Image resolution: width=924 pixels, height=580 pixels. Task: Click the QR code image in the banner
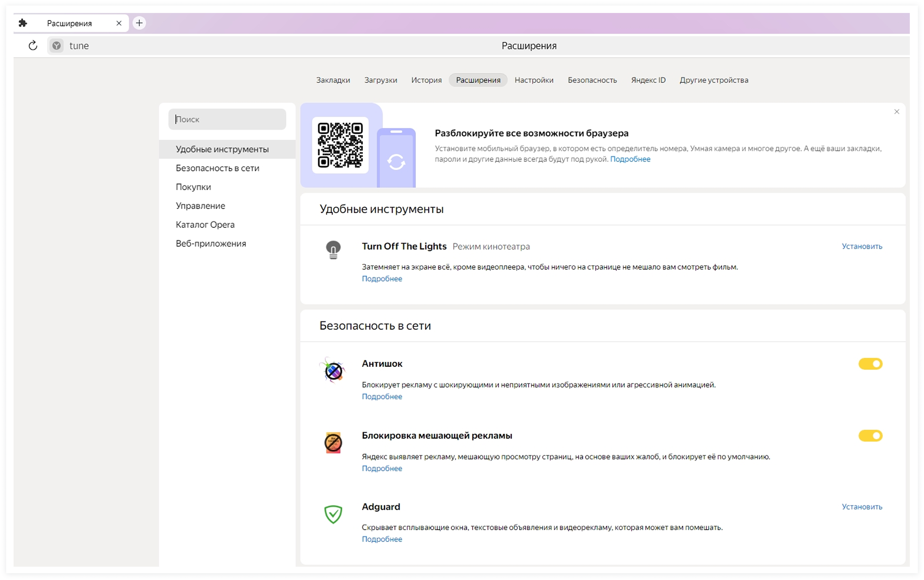coord(340,145)
